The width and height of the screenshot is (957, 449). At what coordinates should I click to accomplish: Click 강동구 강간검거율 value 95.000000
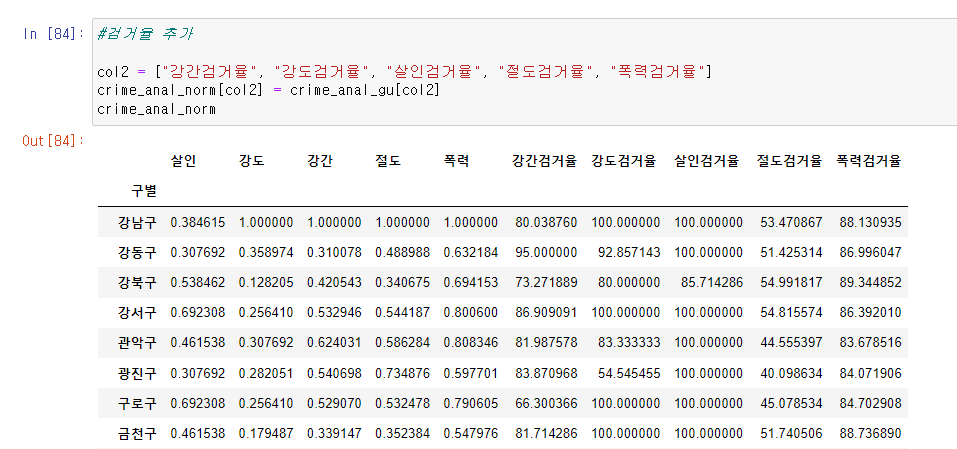[x=546, y=252]
